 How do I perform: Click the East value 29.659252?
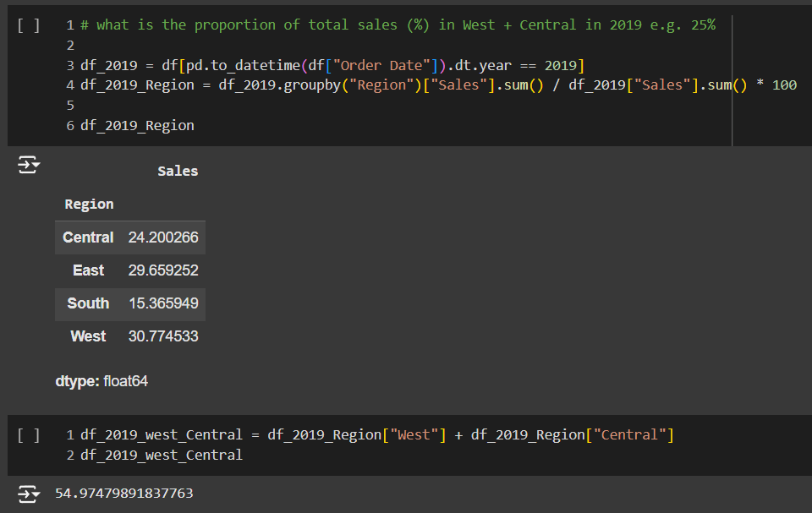[x=163, y=270]
